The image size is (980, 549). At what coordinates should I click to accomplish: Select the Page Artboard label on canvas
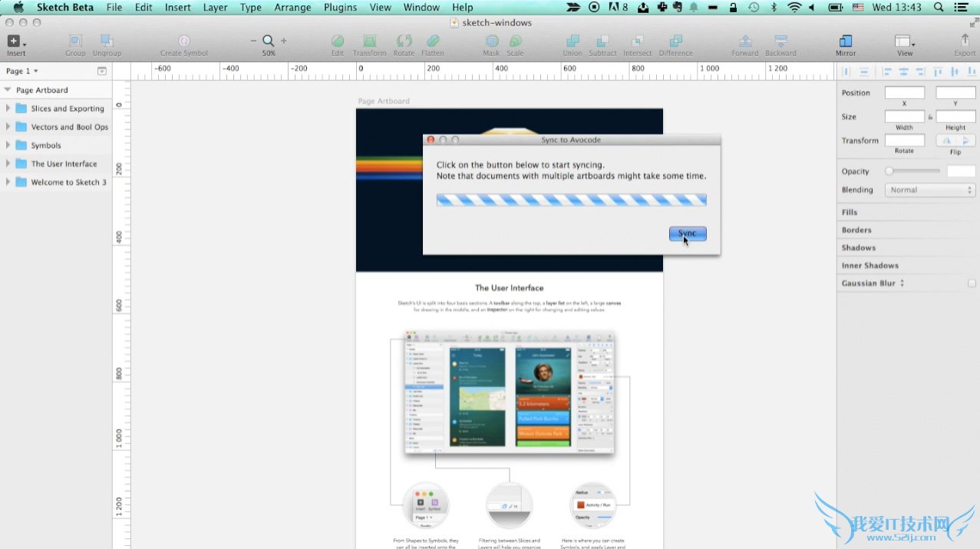384,101
